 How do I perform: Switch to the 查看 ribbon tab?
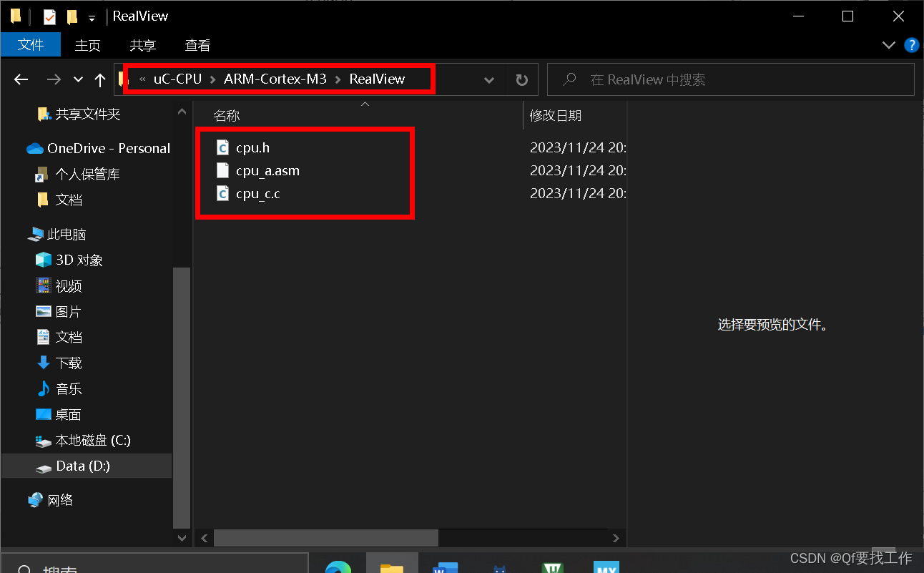tap(197, 45)
